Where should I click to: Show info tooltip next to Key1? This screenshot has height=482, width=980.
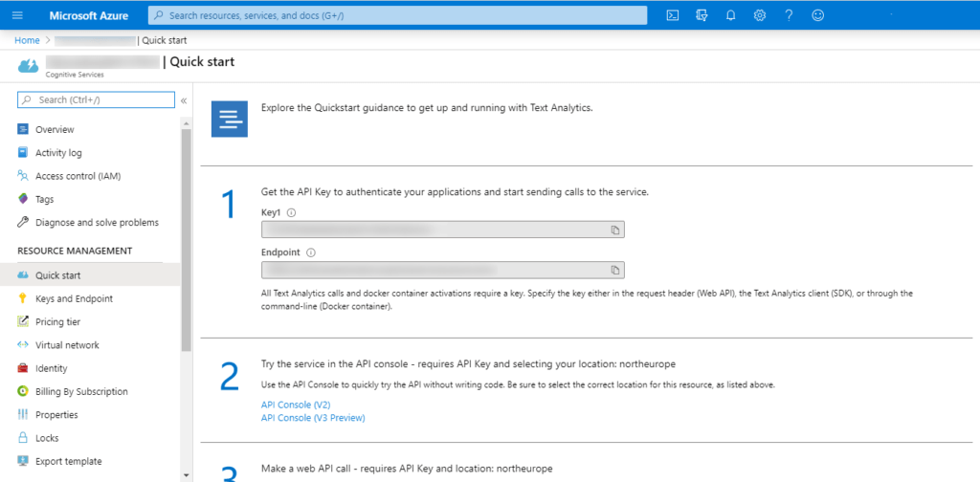coord(292,213)
